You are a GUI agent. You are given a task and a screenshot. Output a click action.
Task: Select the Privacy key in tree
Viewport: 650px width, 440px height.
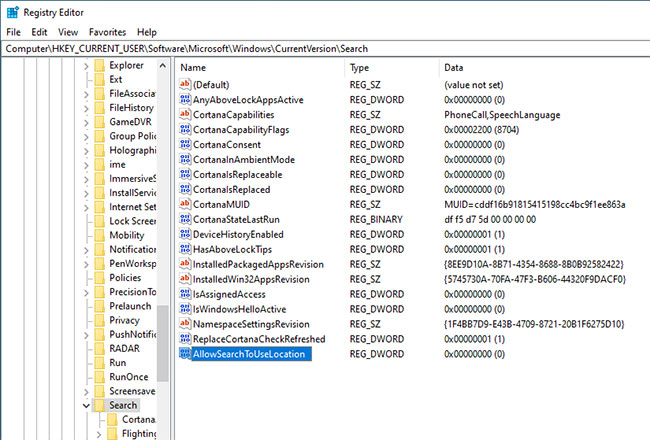coord(124,320)
